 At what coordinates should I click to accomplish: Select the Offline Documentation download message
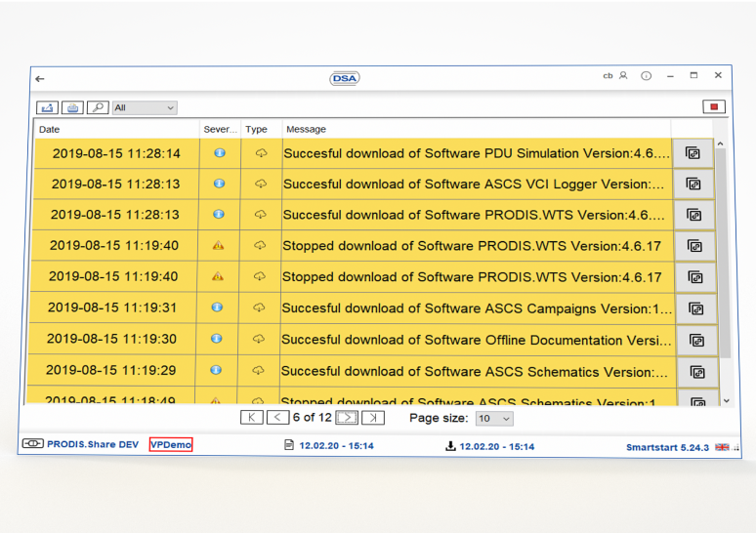pos(477,340)
